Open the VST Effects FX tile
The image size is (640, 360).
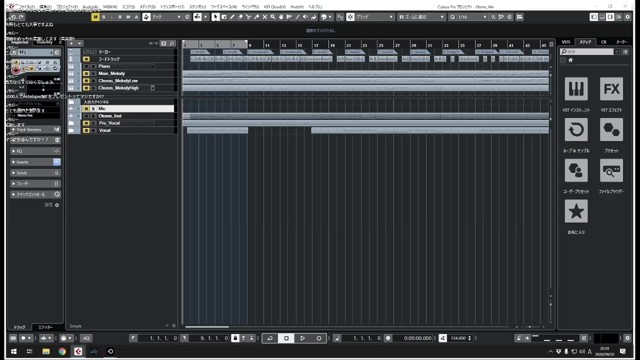click(611, 89)
